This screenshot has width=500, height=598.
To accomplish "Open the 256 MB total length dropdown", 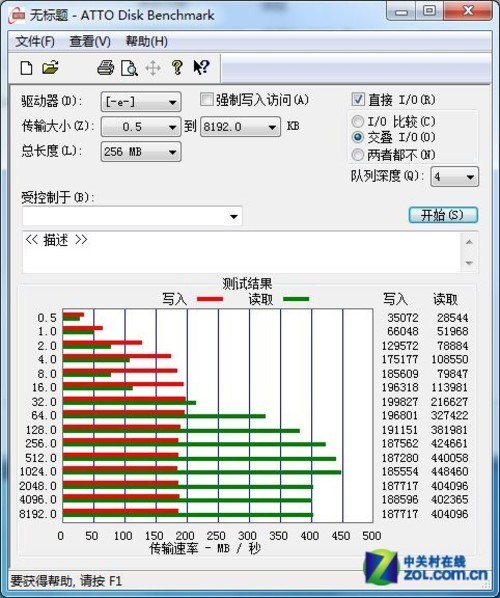I will [x=141, y=152].
